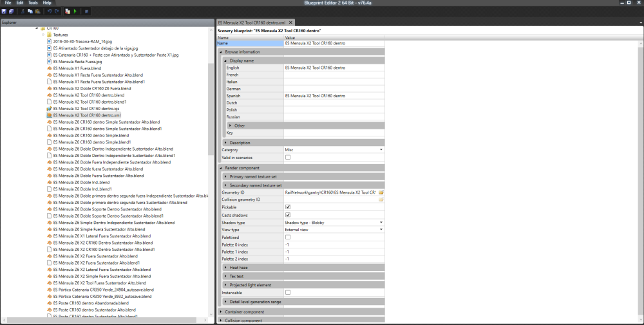Viewport: 644px width, 325px height.
Task: Click the Redo arrow icon
Action: click(57, 12)
